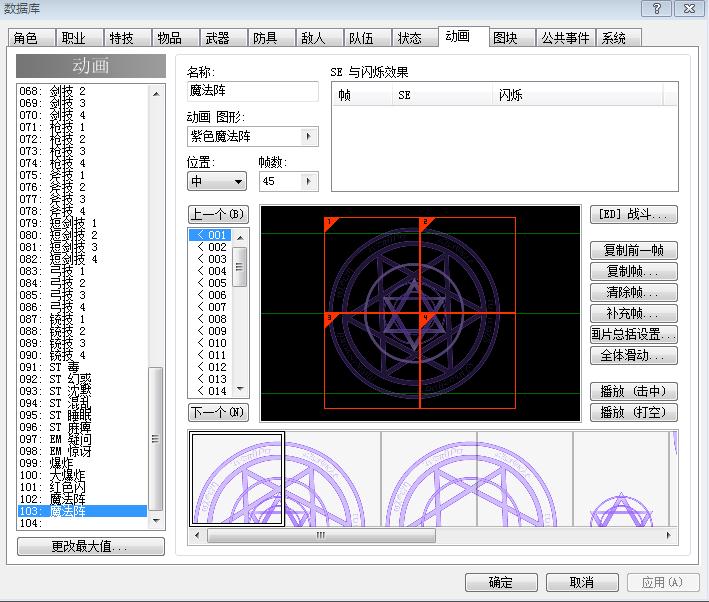Select frame 005 in the frame list
Screen dimensions: 709x602
210,283
